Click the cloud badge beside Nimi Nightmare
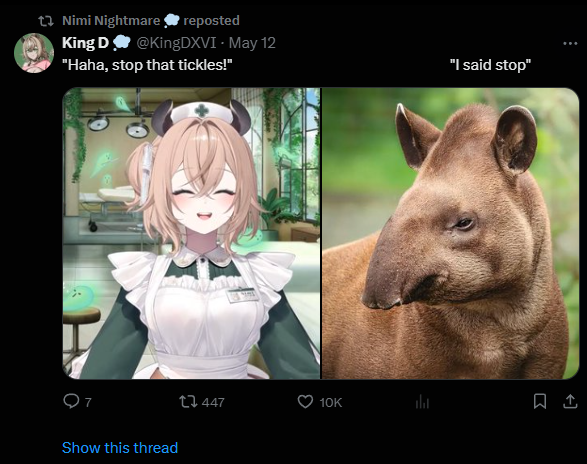 pyautogui.click(x=171, y=20)
